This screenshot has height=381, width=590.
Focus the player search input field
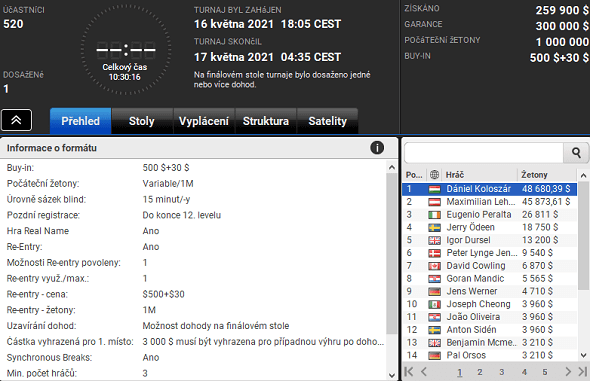(x=484, y=152)
